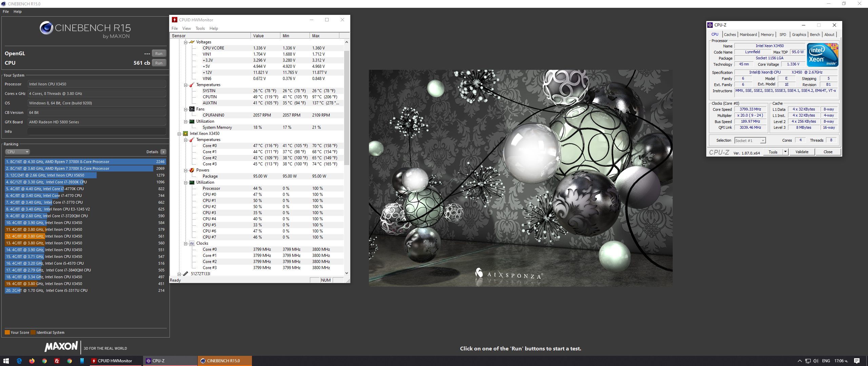Open the CPU ranking type dropdown

[x=18, y=152]
